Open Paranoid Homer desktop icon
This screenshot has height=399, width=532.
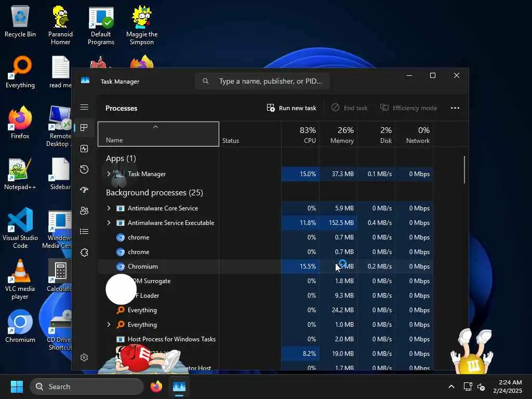[60, 25]
